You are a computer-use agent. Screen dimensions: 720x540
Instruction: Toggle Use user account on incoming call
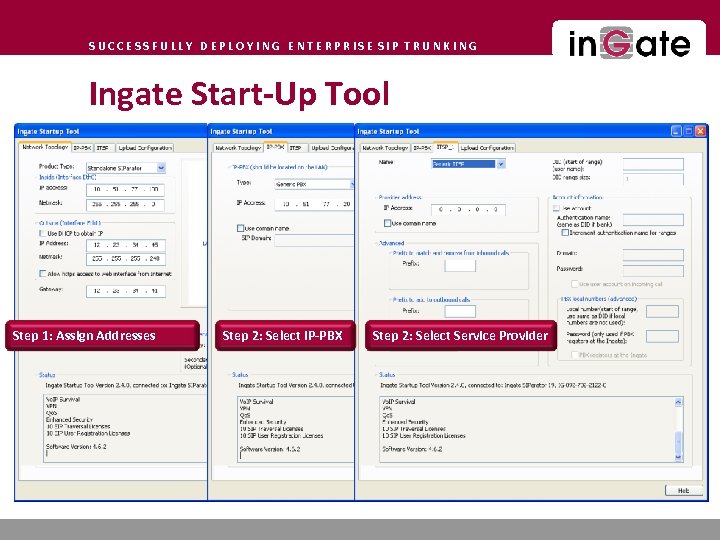[574, 284]
